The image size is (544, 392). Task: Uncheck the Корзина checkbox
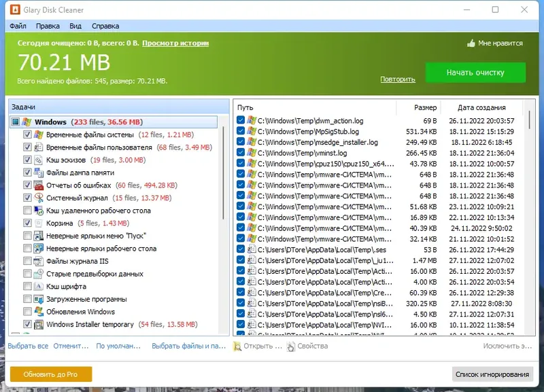[x=27, y=224]
